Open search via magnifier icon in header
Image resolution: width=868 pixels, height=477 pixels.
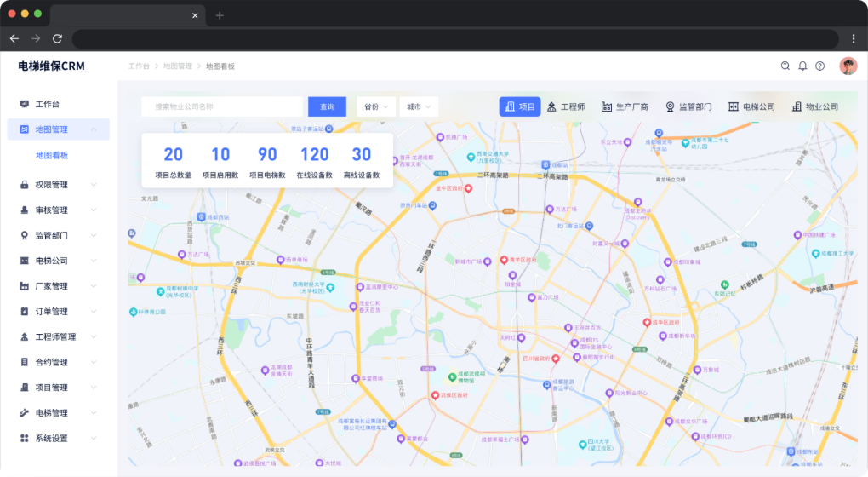pyautogui.click(x=785, y=66)
